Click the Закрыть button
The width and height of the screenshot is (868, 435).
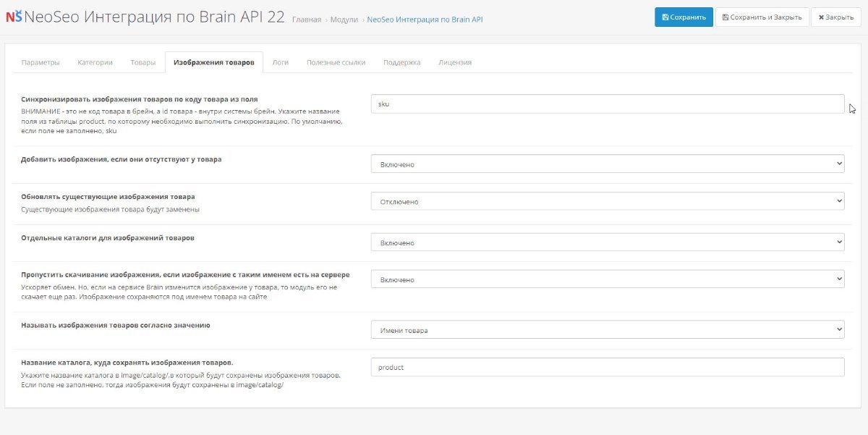835,17
